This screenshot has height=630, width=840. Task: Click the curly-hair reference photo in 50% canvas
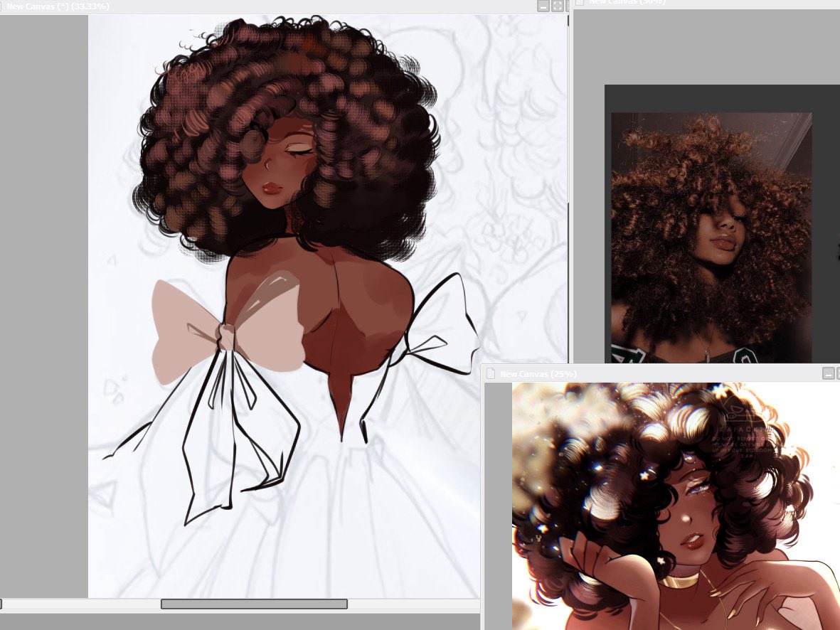pos(711,237)
